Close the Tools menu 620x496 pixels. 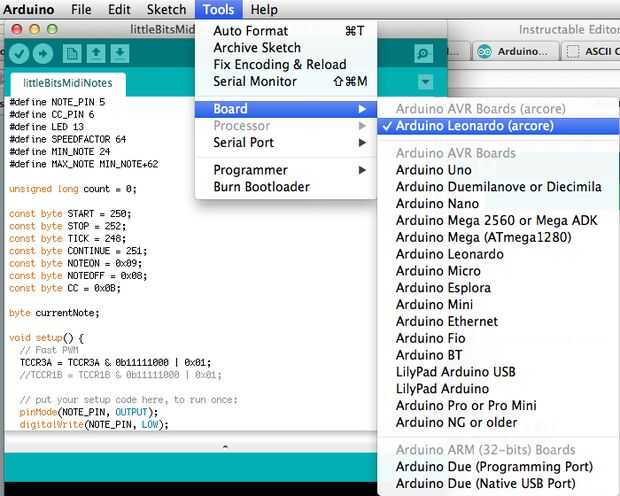point(218,9)
